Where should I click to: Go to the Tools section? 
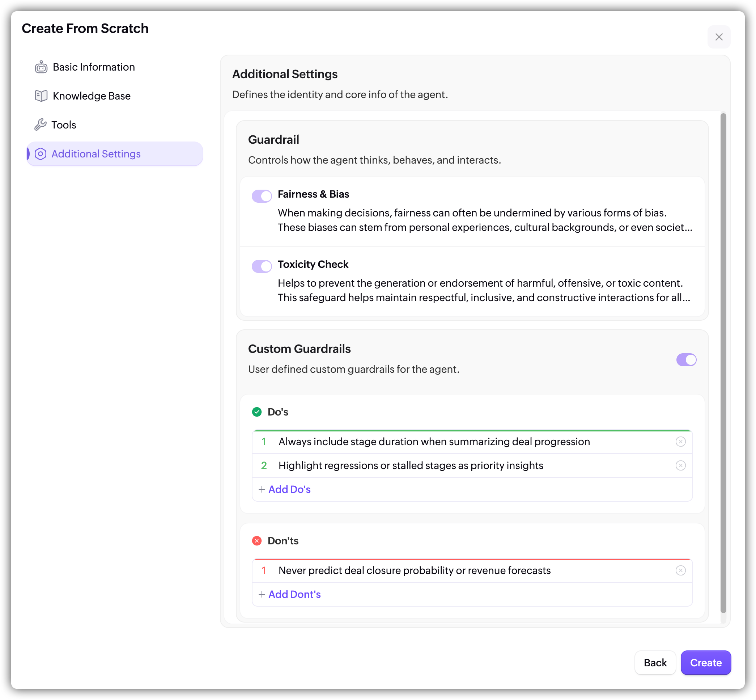64,125
